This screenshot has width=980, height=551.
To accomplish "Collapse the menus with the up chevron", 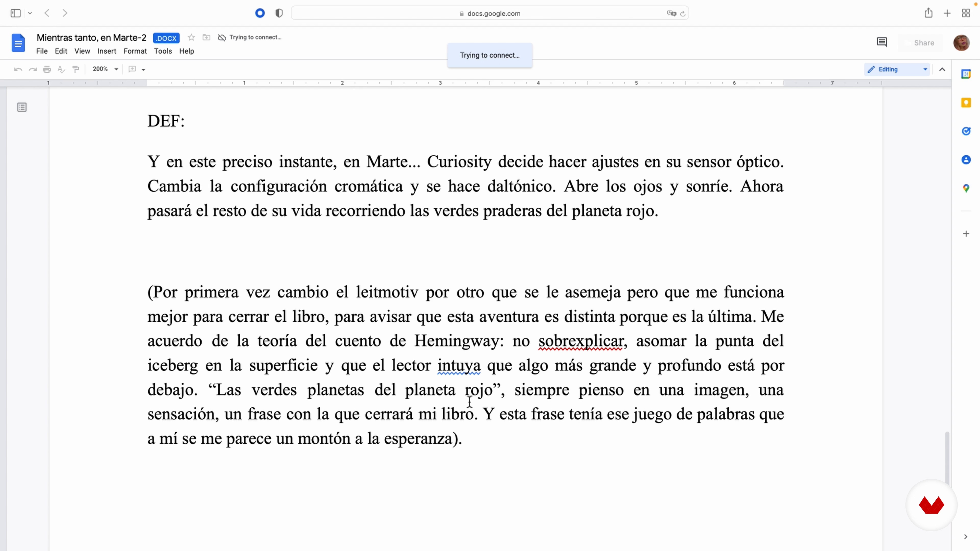I will (x=942, y=69).
